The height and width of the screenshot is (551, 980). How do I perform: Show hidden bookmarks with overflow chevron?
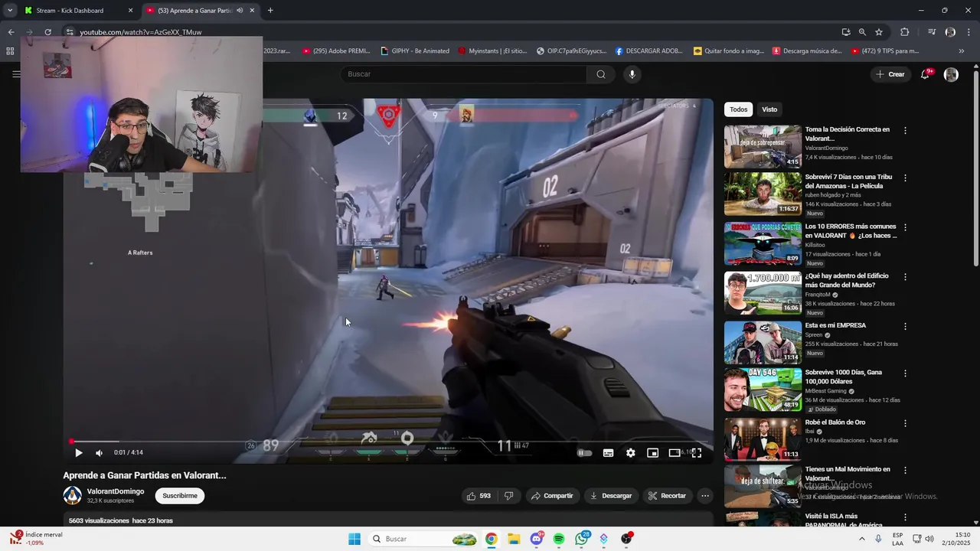pos(962,51)
